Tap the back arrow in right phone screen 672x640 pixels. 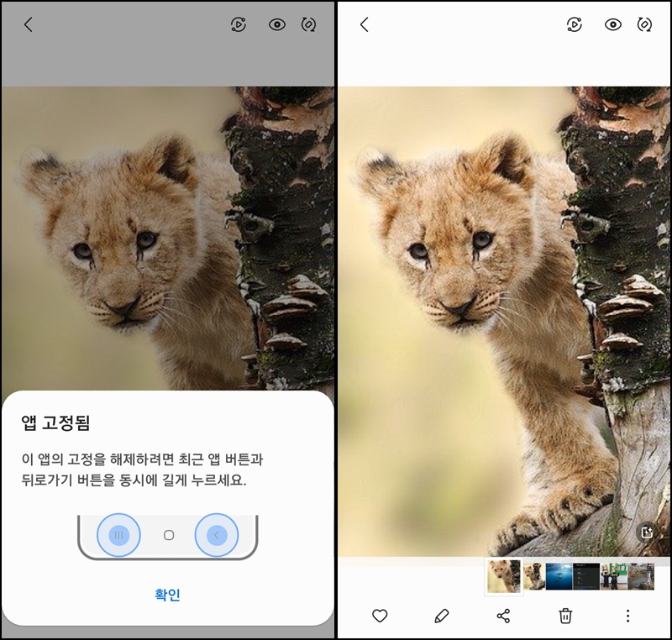[365, 25]
